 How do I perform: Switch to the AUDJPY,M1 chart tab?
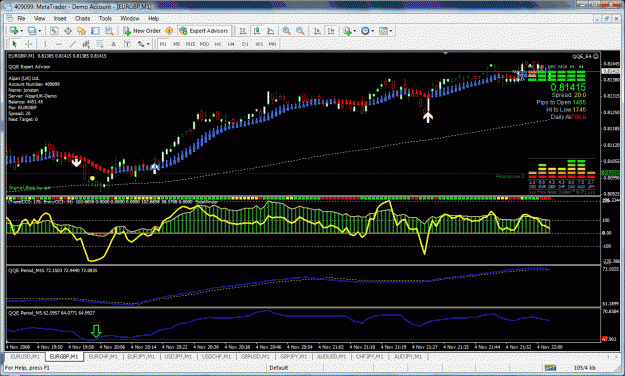click(x=408, y=356)
